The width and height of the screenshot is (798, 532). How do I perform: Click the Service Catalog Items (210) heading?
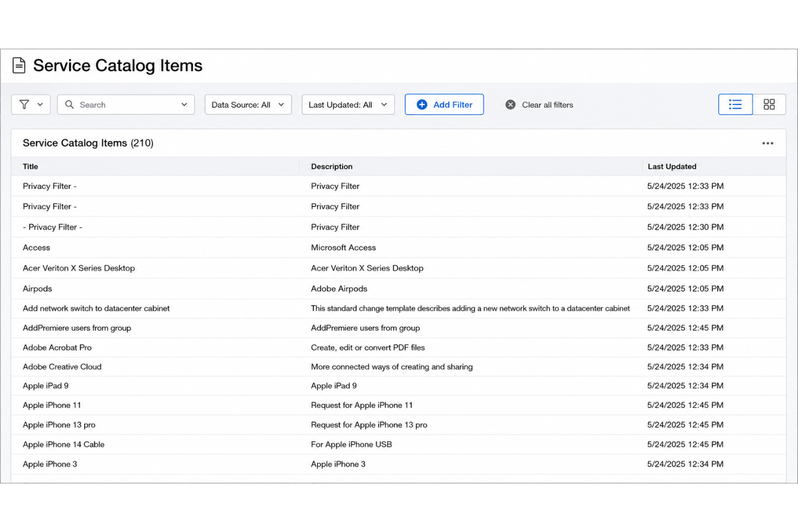tap(88, 143)
